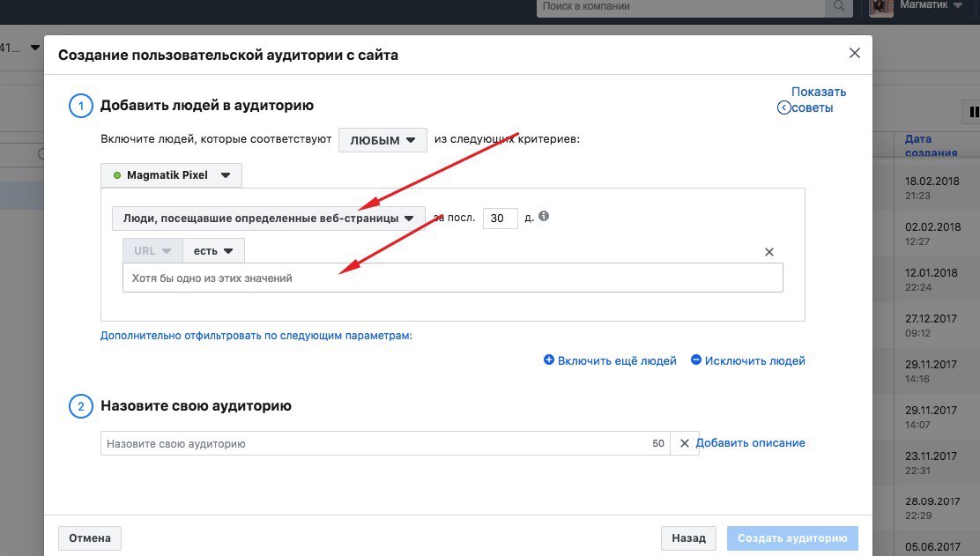Click the URL values input field
This screenshot has width=980, height=556.
(x=452, y=278)
